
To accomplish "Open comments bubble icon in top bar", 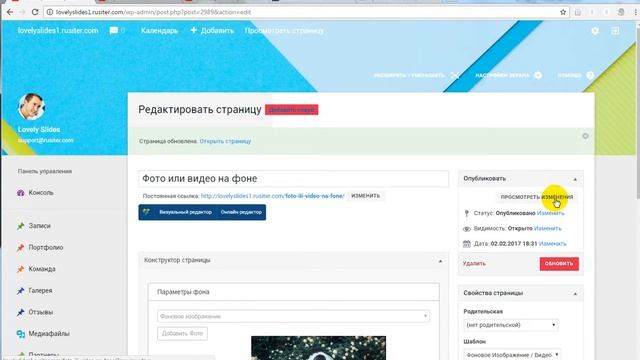I will point(114,31).
